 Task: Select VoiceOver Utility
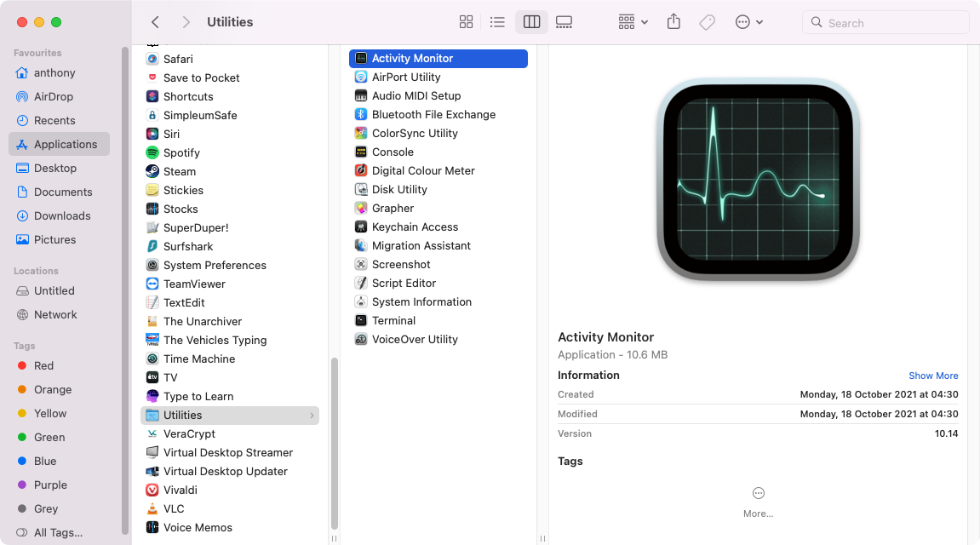click(438, 340)
